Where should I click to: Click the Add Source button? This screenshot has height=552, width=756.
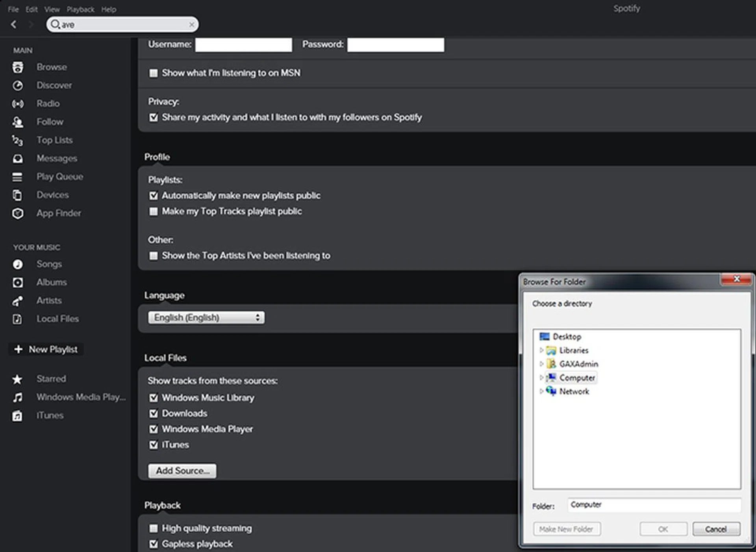click(182, 471)
